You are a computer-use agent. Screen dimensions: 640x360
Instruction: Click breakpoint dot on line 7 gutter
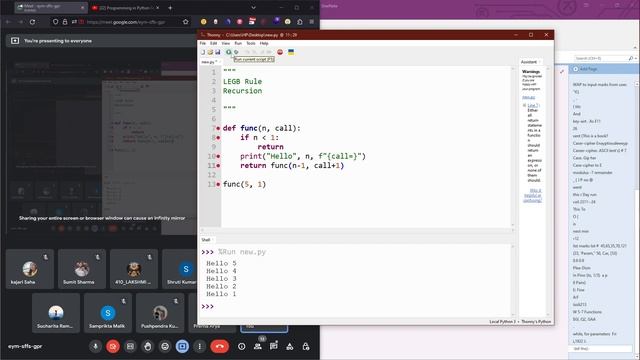coord(218,128)
